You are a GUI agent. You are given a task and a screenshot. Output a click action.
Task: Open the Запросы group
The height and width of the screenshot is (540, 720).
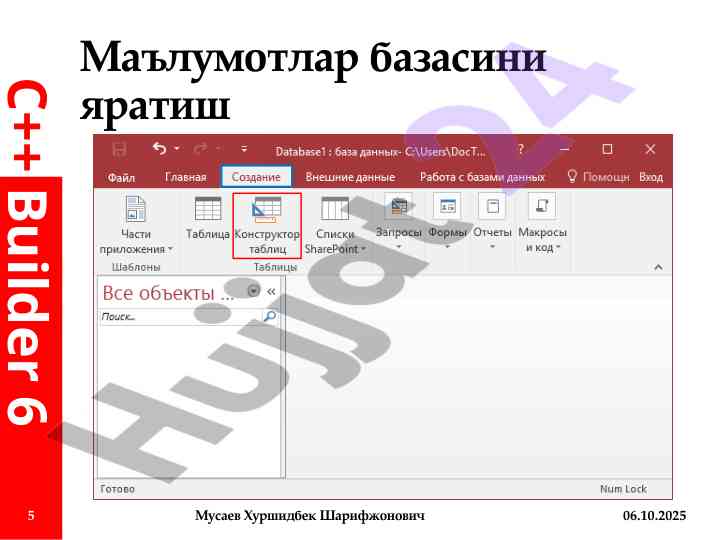398,220
